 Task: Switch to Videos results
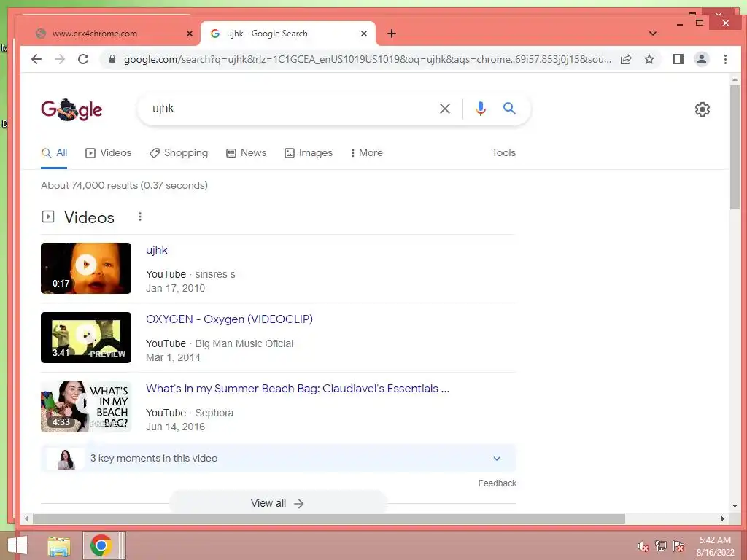108,153
